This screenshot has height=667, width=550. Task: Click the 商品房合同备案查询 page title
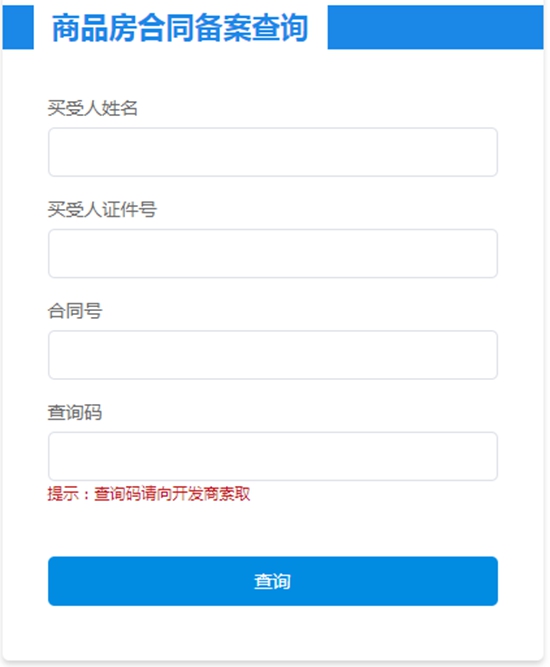click(180, 28)
